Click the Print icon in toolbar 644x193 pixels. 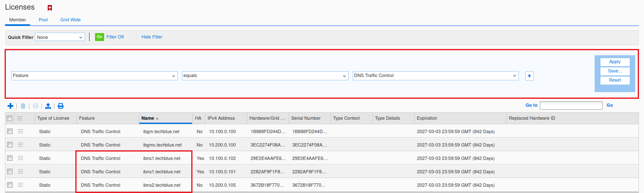click(61, 106)
